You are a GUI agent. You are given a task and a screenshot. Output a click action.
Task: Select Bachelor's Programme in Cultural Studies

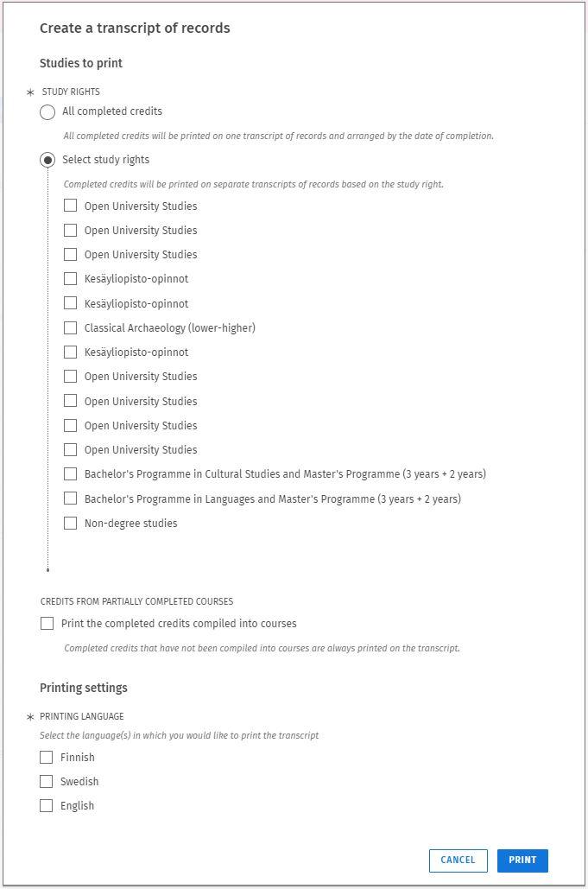71,473
